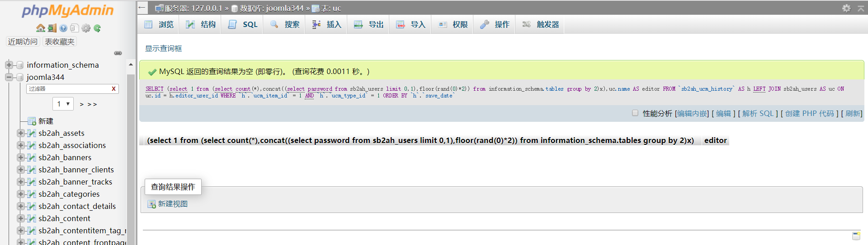This screenshot has height=245, width=868.
Task: Click the sb2ah_content table icon
Action: tap(32, 218)
